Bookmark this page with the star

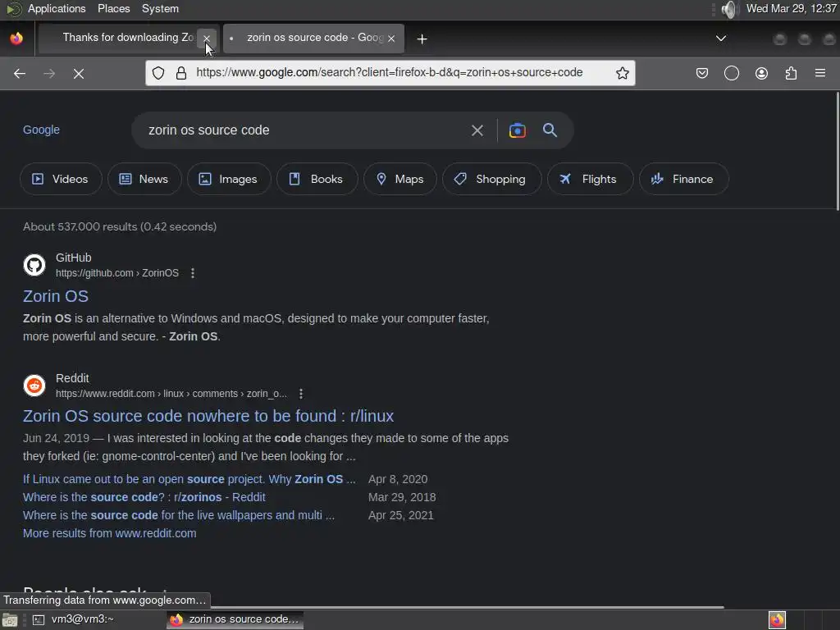point(622,73)
